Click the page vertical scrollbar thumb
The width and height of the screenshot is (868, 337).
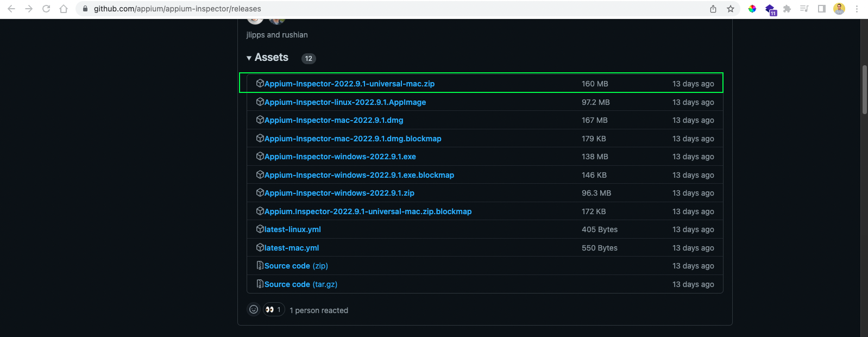point(865,90)
